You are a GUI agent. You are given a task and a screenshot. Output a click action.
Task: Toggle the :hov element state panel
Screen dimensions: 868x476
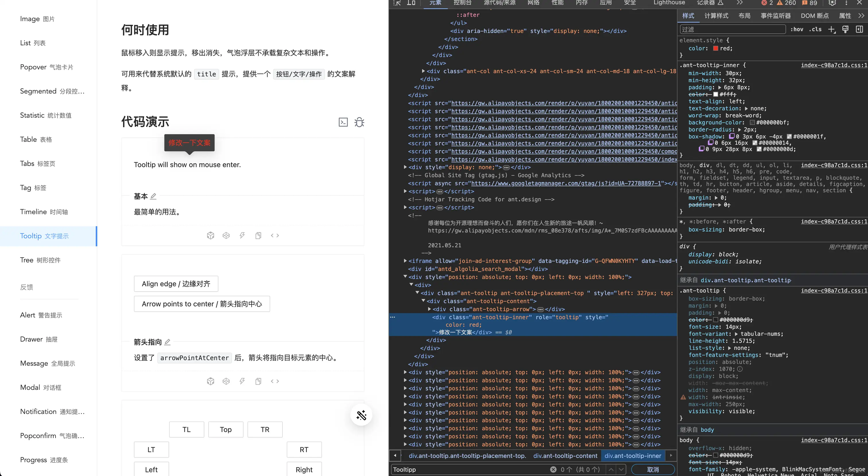pyautogui.click(x=797, y=29)
